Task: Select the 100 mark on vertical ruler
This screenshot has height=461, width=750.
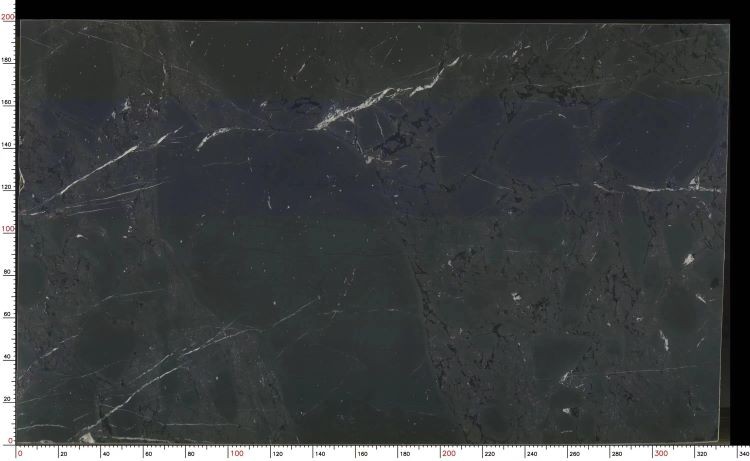Action: point(8,229)
